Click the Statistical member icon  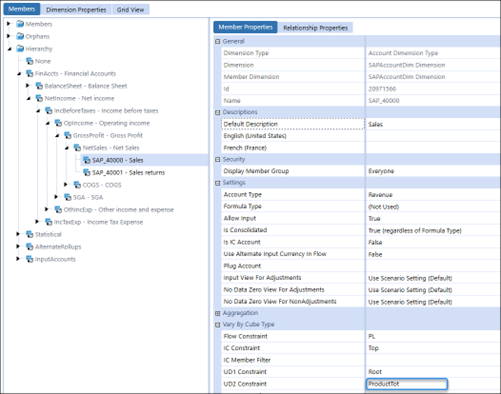click(30, 234)
